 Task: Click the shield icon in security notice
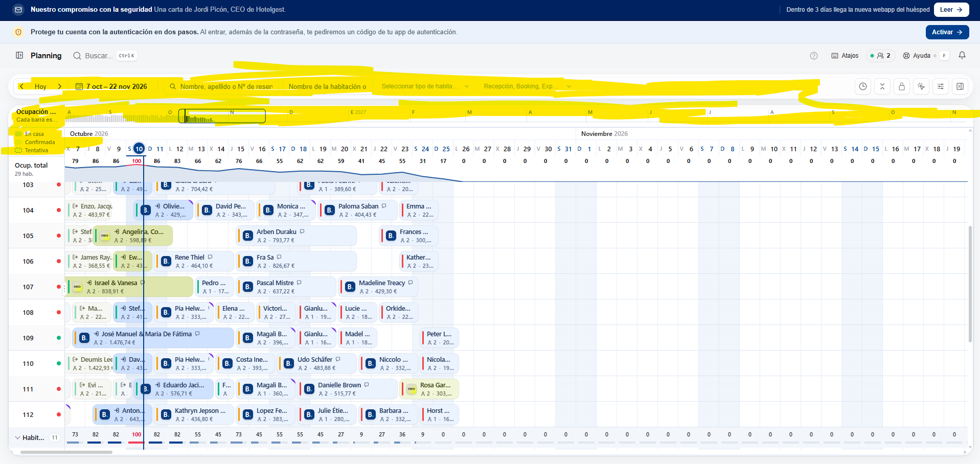[18, 32]
